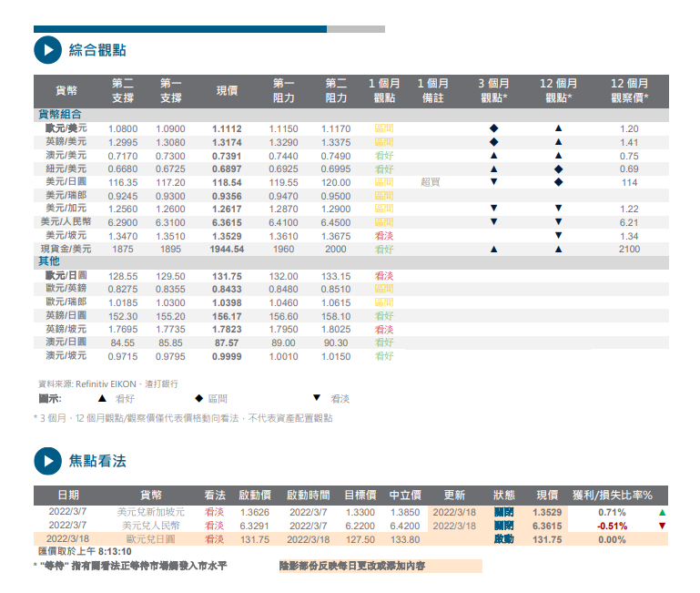Click the blue progress bar at top
Screen dimensions: 700x593
(x=179, y=29)
